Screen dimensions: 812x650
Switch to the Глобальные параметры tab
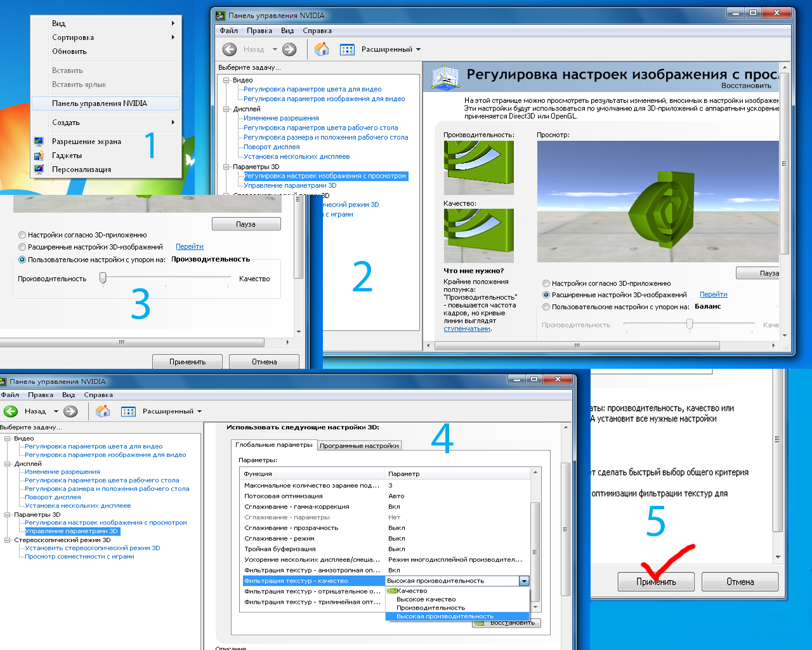point(274,445)
